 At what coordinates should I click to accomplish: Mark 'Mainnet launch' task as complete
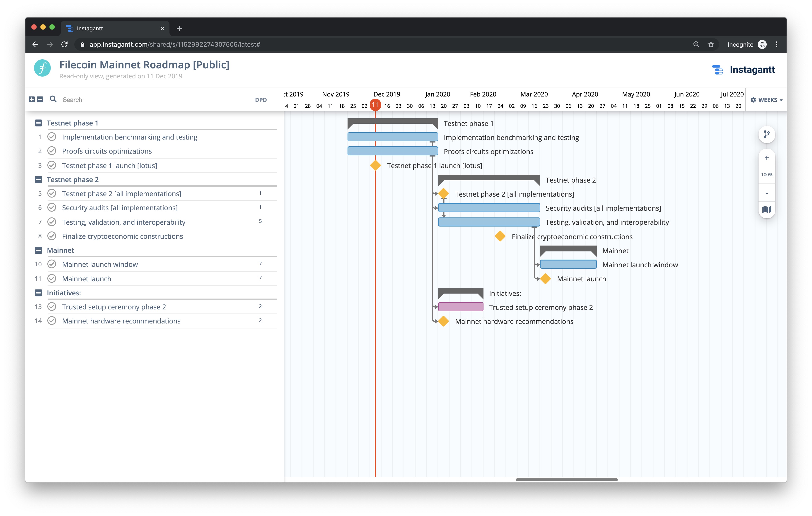pos(52,278)
